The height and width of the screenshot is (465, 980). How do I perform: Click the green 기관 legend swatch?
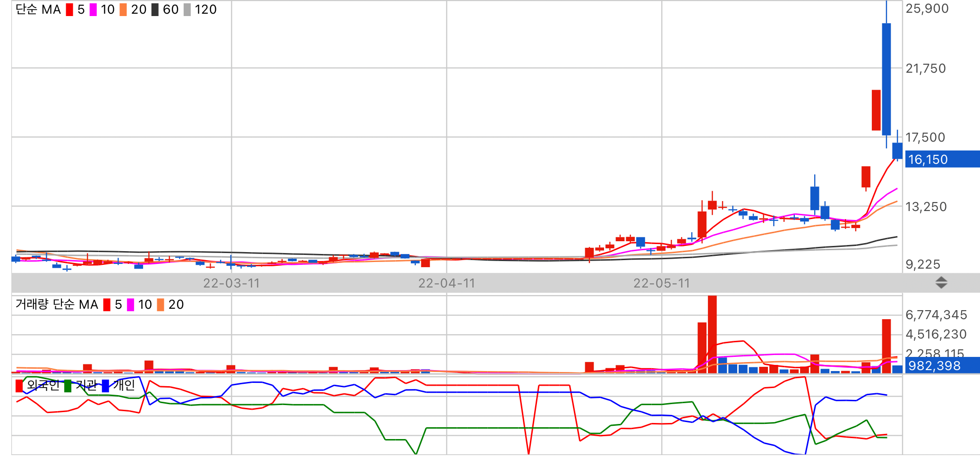[x=68, y=386]
